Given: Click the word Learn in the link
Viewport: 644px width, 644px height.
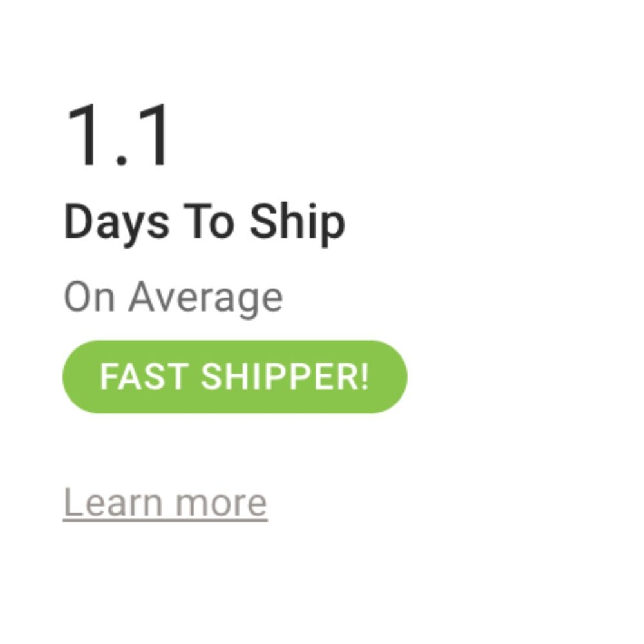Looking at the screenshot, I should [x=113, y=503].
